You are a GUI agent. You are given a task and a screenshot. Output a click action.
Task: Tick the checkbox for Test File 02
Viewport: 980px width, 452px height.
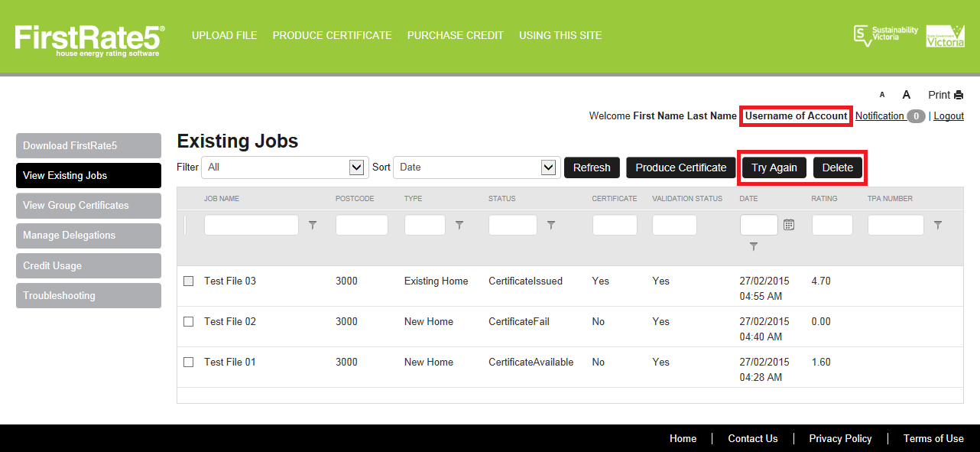pos(189,322)
